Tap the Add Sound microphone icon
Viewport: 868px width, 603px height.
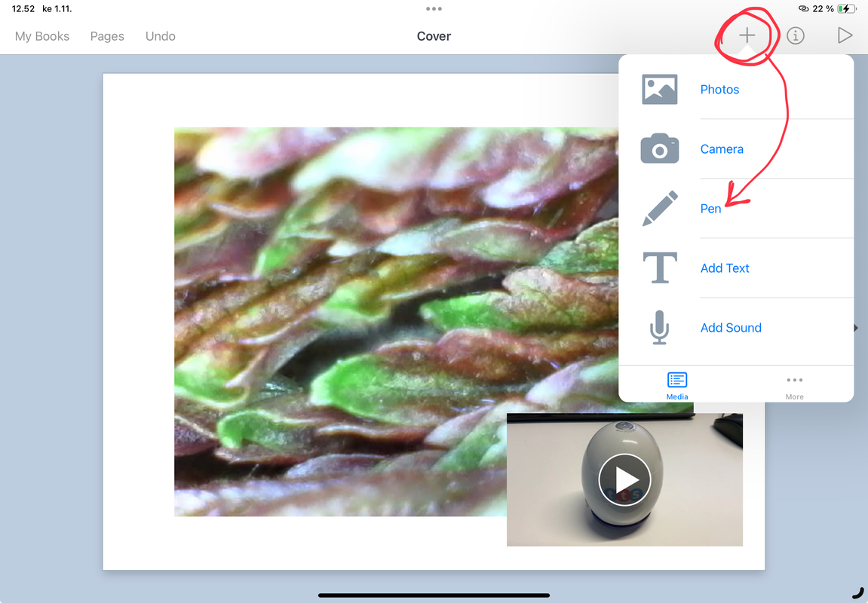coord(659,328)
